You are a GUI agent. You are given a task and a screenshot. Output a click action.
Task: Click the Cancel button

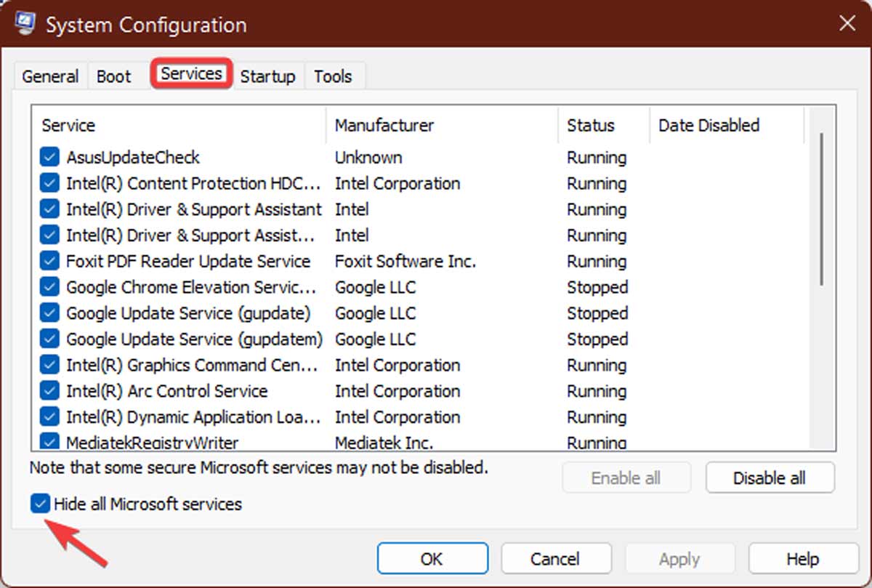pyautogui.click(x=556, y=558)
